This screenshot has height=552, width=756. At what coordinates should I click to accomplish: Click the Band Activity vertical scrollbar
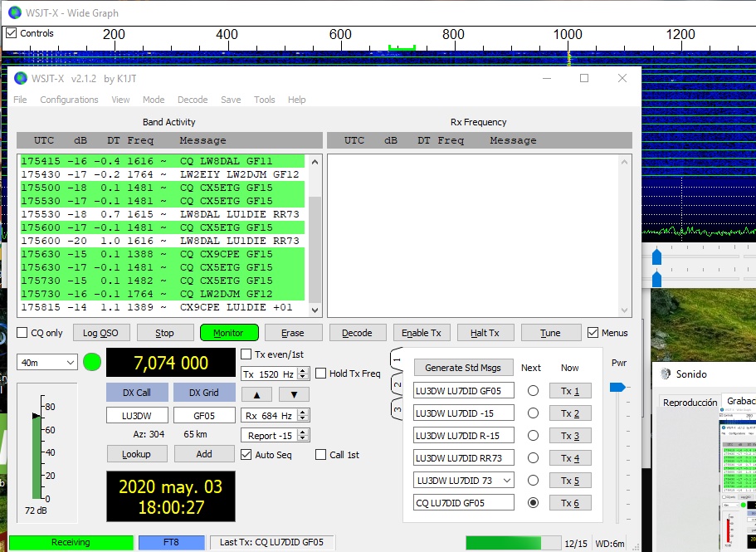coord(315,236)
